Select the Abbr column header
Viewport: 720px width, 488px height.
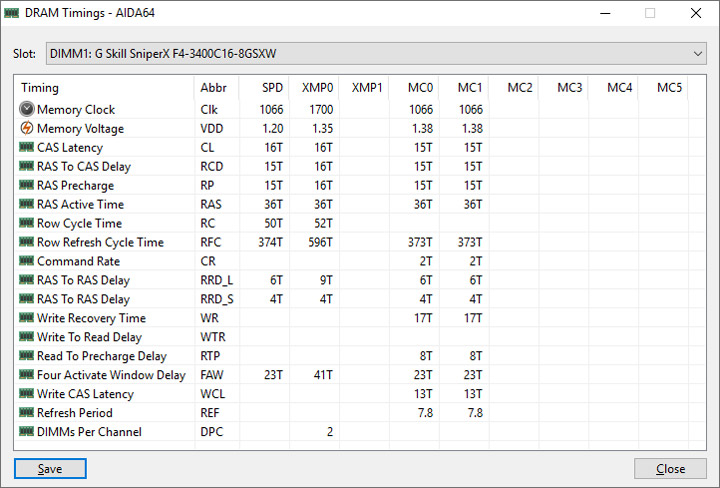coord(214,88)
